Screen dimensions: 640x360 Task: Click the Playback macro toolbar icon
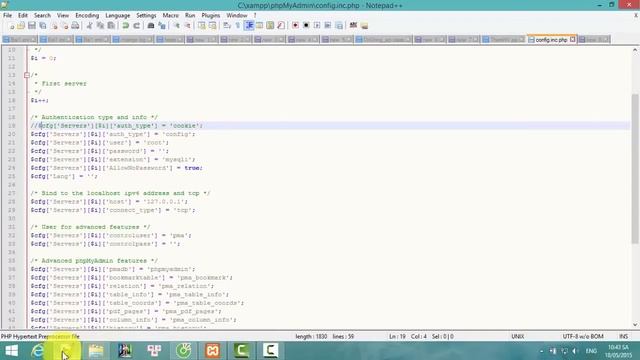point(317,26)
